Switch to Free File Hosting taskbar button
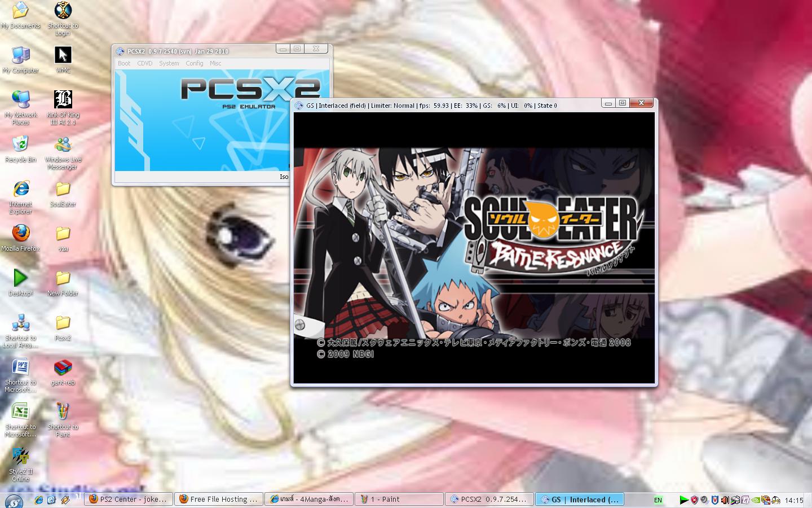 pyautogui.click(x=218, y=500)
